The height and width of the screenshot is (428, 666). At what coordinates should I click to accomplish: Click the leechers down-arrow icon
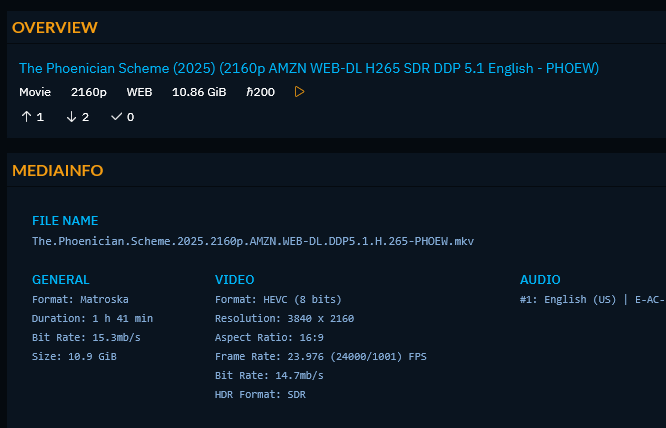coord(71,117)
